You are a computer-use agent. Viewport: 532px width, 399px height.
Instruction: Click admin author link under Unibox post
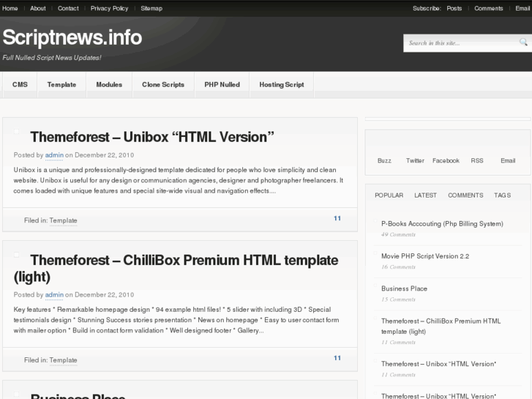54,155
